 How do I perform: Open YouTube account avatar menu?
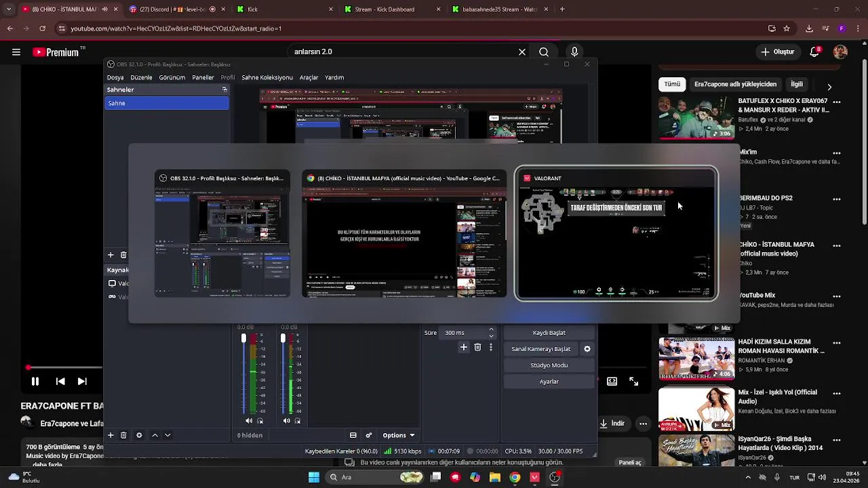840,52
